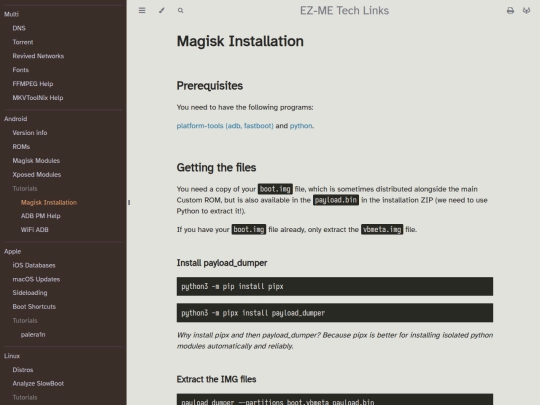Select the Linux section heading

(x=12, y=356)
